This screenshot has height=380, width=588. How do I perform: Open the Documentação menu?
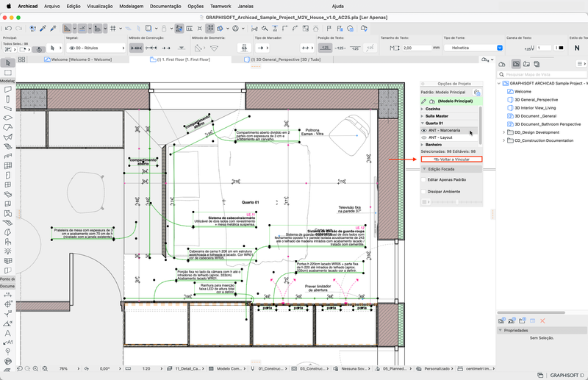[x=165, y=5]
